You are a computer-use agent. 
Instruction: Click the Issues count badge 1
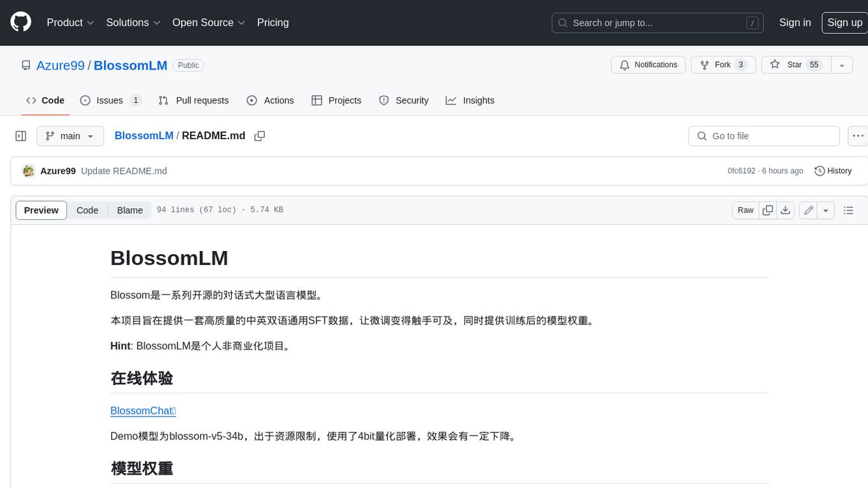(135, 100)
